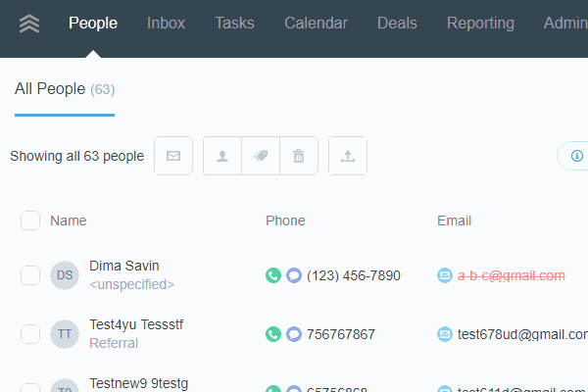Click the DS avatar thumbnail

coord(65,275)
